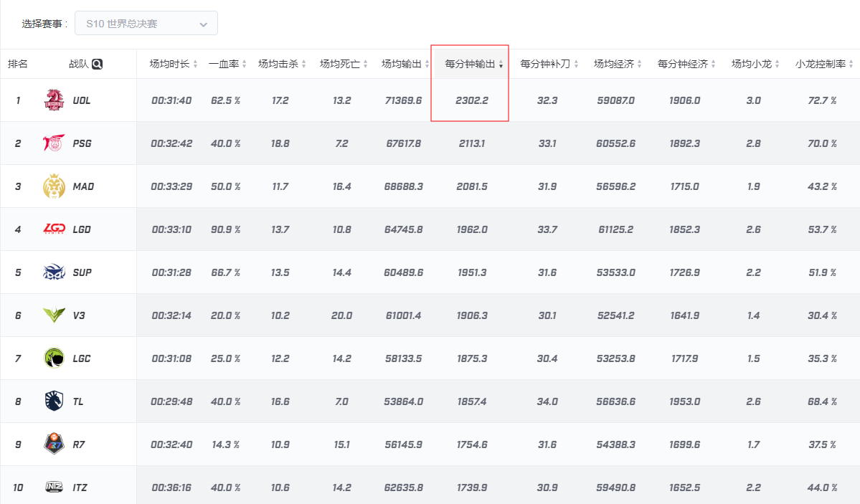
Task: Select TL's 34.0 CS per minute value
Action: (x=547, y=402)
